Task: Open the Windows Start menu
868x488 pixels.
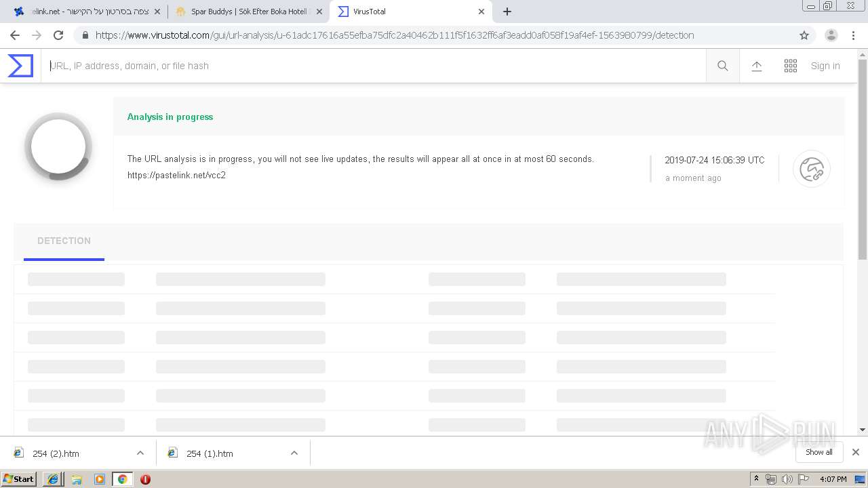Action: click(x=19, y=479)
